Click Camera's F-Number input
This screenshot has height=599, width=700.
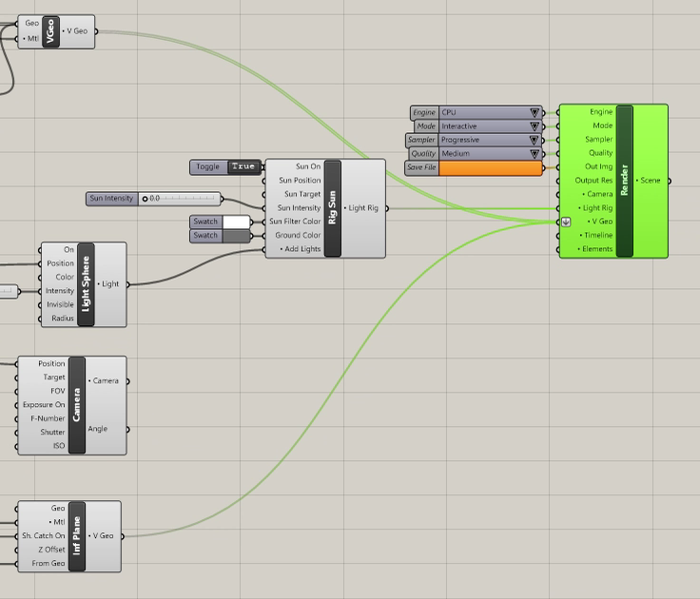(x=48, y=418)
